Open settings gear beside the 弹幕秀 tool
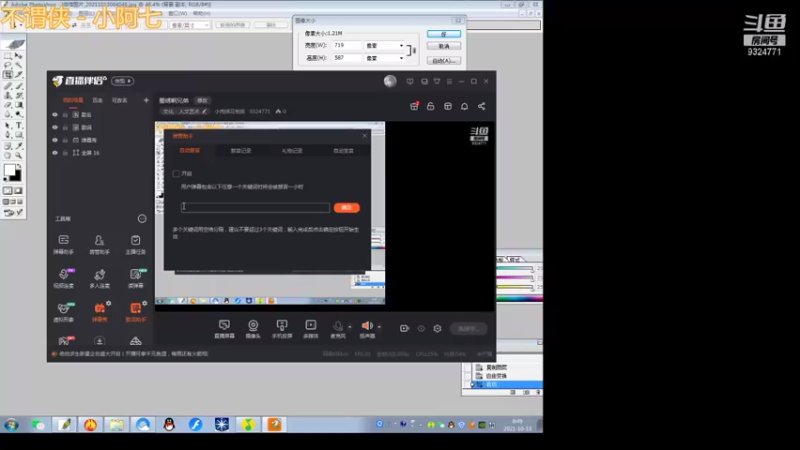 click(x=109, y=303)
